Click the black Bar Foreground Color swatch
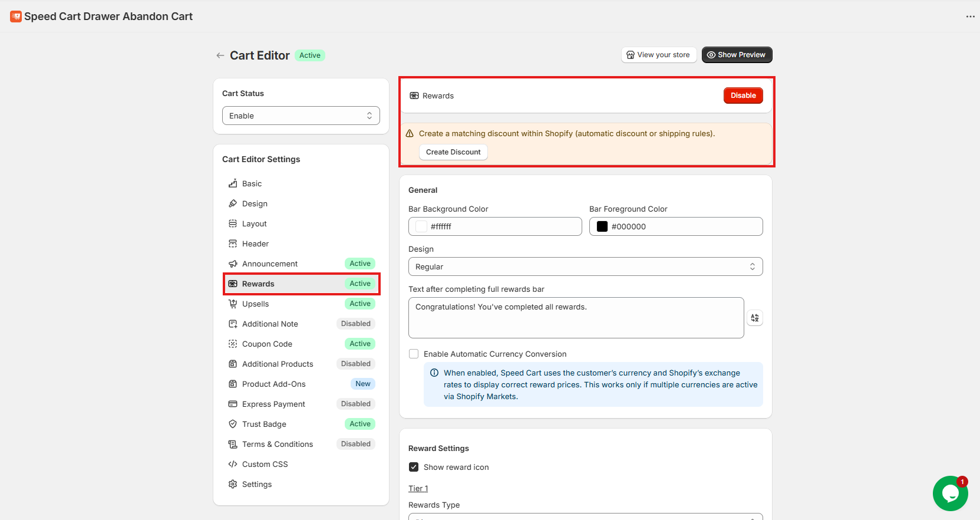 602,226
